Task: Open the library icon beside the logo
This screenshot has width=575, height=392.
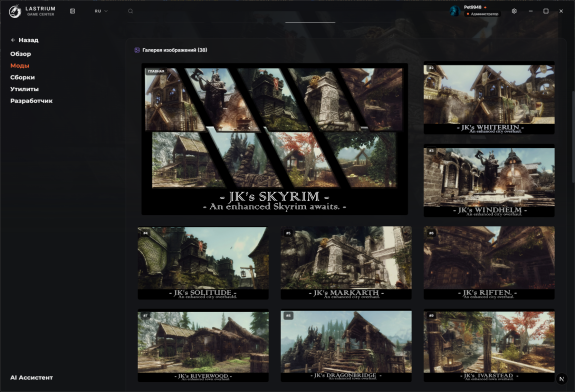Action: [x=73, y=11]
